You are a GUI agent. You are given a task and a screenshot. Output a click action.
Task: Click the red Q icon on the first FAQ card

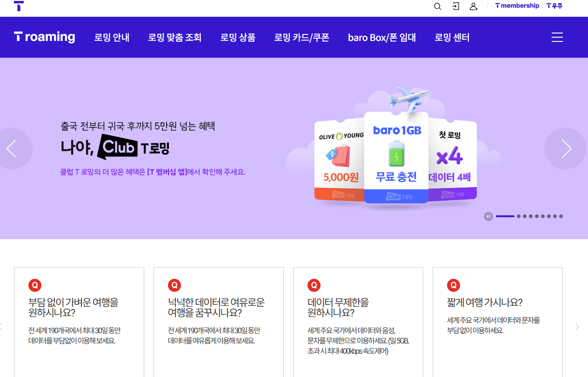pos(35,285)
